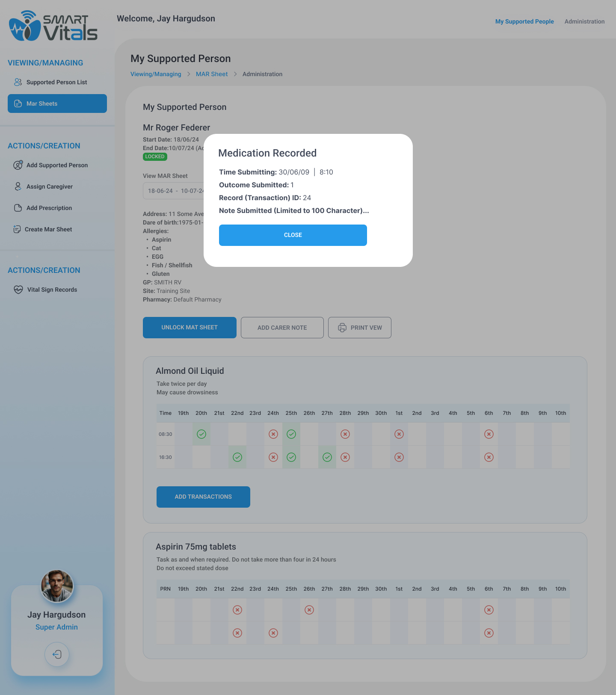The height and width of the screenshot is (695, 616).
Task: Click the Supported Person List people icon
Action: pos(18,82)
